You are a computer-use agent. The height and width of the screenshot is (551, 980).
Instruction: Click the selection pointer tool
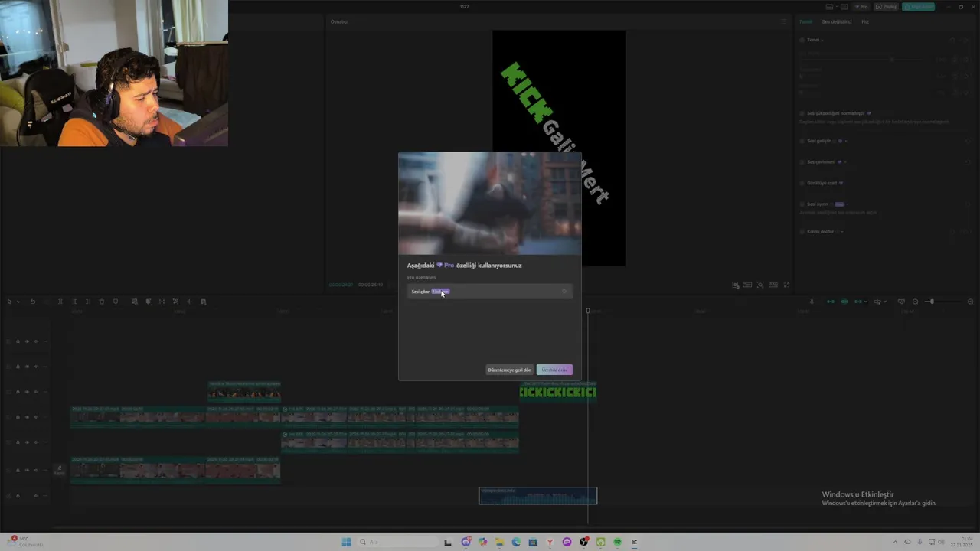pos(9,302)
